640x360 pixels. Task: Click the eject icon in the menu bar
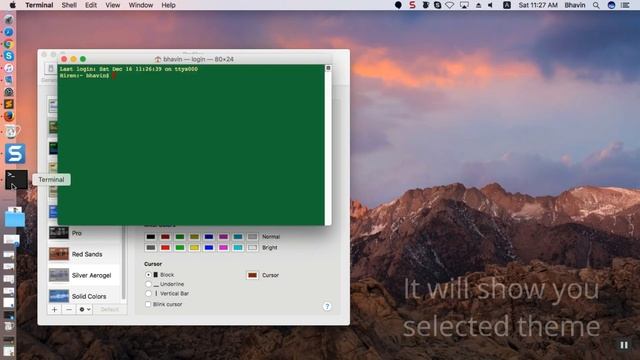tap(478, 5)
